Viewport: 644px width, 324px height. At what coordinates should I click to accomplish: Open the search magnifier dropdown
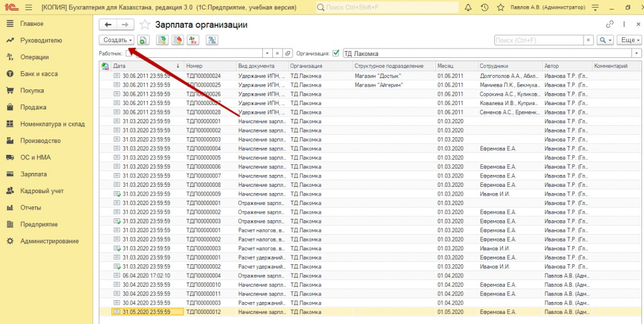click(605, 40)
